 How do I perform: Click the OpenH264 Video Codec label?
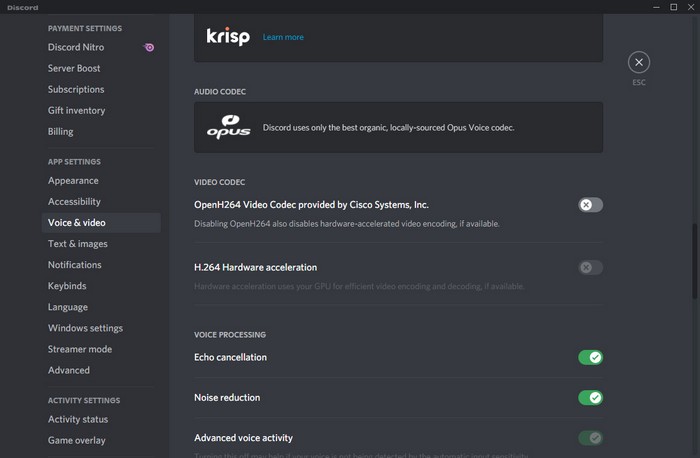(x=311, y=205)
